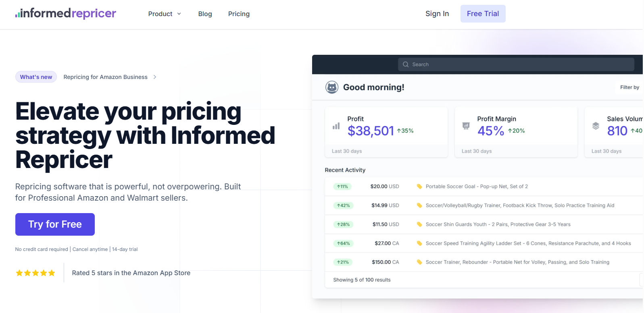Click the $20.00 USD price
This screenshot has width=644, height=313.
tap(385, 187)
